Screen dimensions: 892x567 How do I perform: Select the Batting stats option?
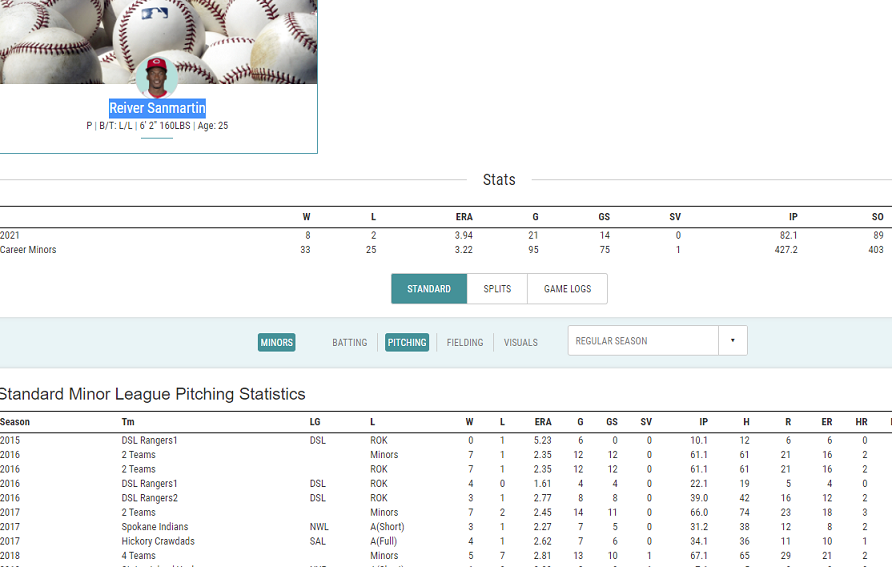350,342
